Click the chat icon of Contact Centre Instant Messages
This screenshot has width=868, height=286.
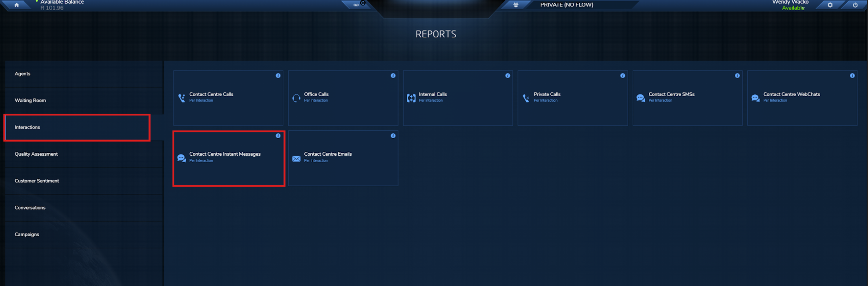182,158
